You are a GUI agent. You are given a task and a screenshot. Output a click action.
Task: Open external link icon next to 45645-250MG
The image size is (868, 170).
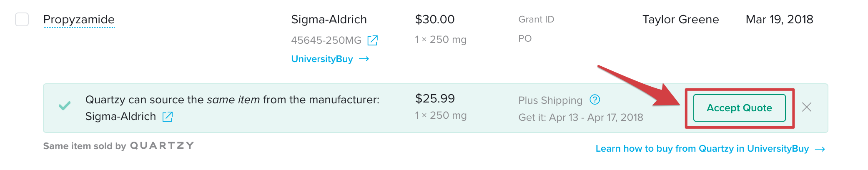[372, 40]
